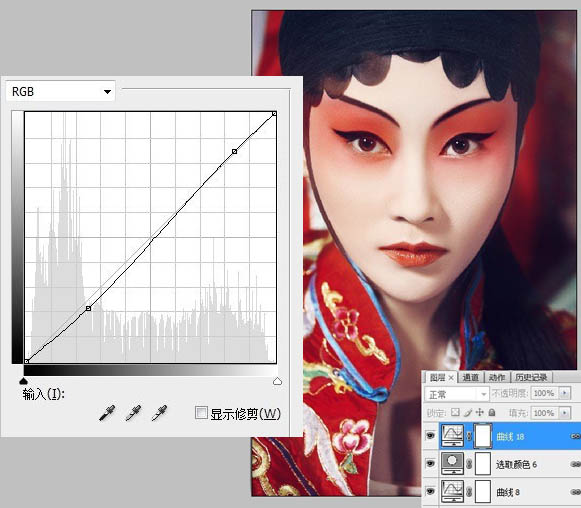Hide the 曲线 18 layer
581x508 pixels.
click(x=430, y=436)
